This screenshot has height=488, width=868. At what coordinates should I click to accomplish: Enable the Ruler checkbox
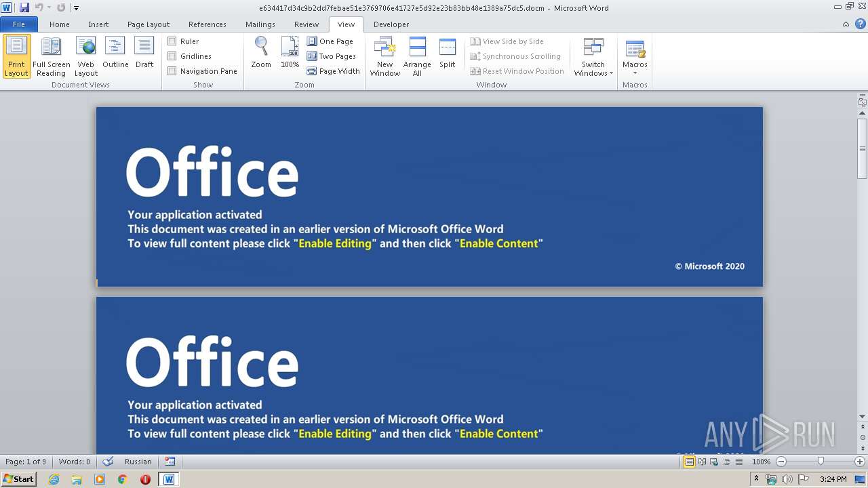[x=172, y=41]
